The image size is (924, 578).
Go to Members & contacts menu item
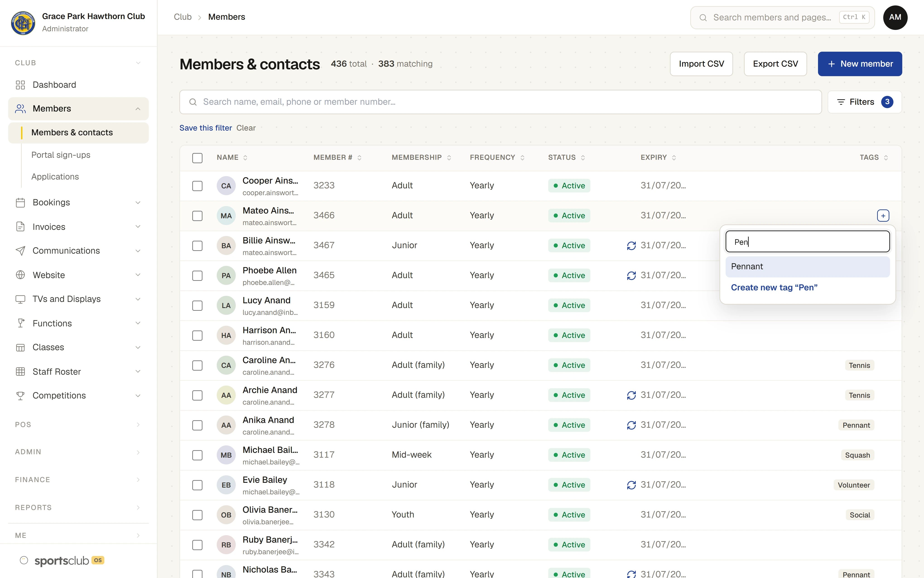pyautogui.click(x=78, y=133)
